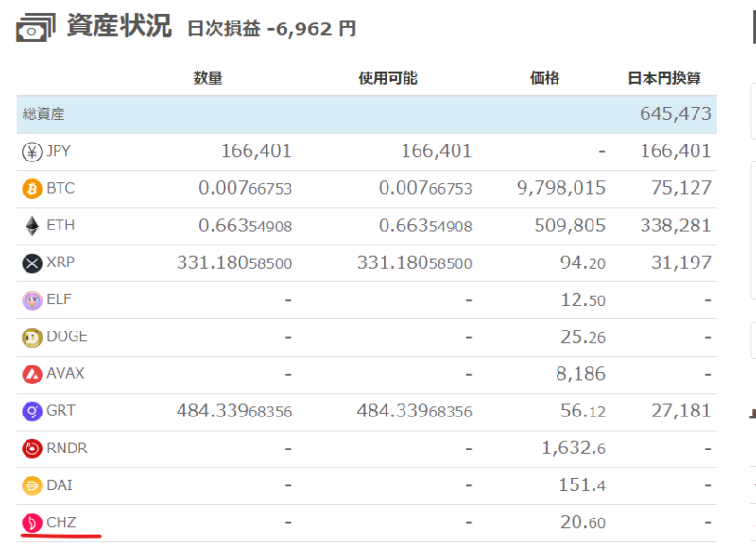Image resolution: width=756 pixels, height=544 pixels.
Task: Click the ETH ethereum icon
Action: [x=32, y=226]
